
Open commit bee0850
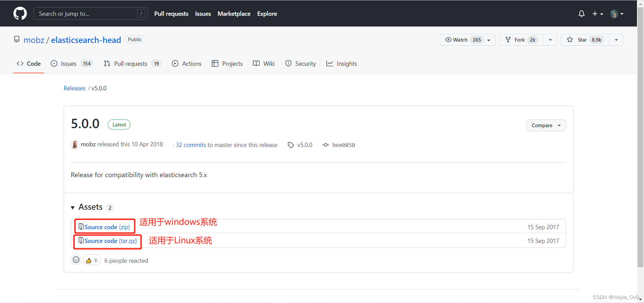(x=343, y=145)
